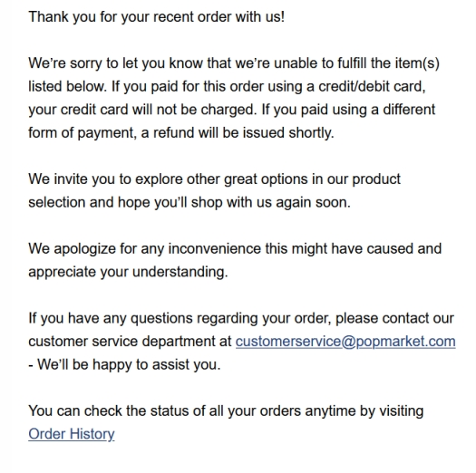Open the customerservice@popmarket.com email link

click(345, 342)
